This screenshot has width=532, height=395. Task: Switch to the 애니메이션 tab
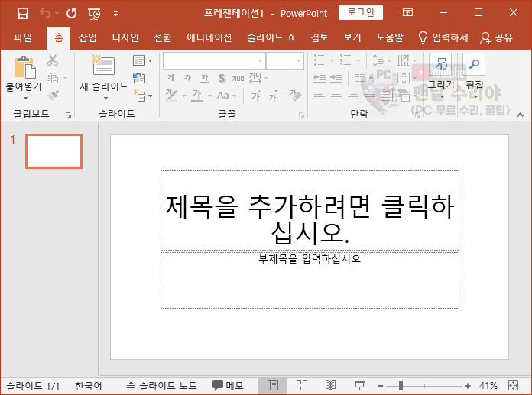click(209, 37)
